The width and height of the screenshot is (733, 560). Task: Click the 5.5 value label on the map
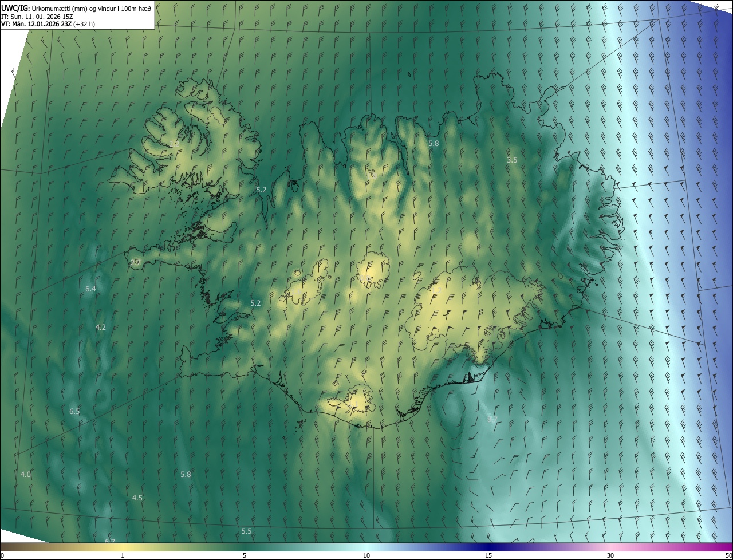tap(246, 531)
